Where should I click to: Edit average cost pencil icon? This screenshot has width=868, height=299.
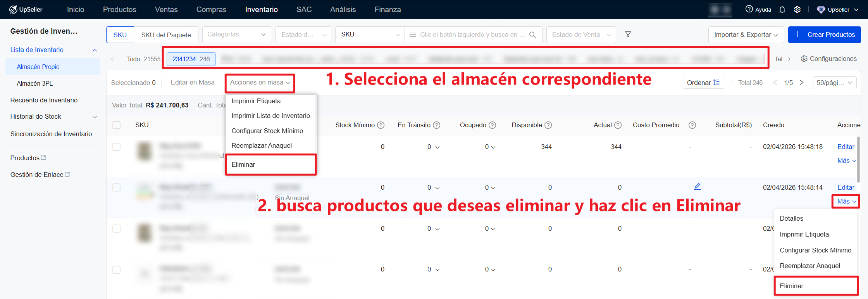pyautogui.click(x=697, y=187)
